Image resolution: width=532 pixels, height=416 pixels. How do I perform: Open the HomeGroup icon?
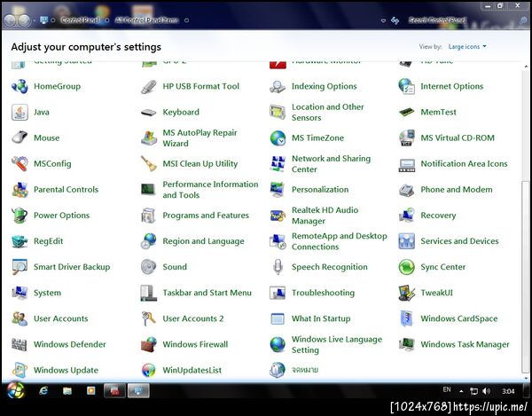(20, 86)
